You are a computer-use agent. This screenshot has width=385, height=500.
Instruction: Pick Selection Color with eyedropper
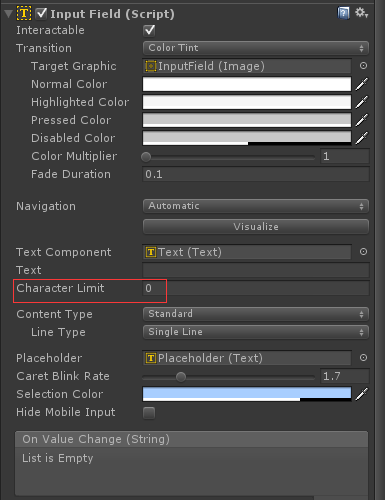pos(362,394)
